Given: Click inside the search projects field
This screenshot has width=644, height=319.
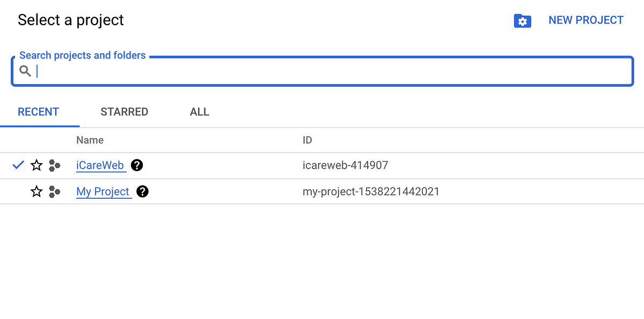Looking at the screenshot, I should (x=215, y=70).
